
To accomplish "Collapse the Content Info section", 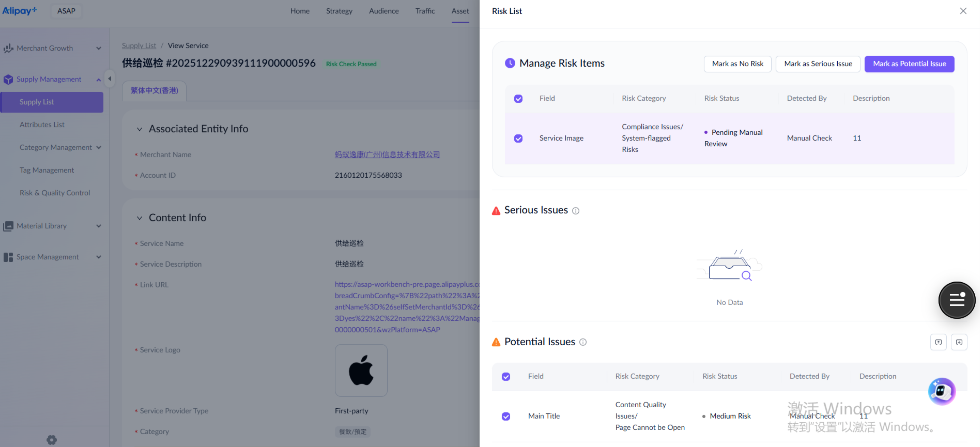I will point(140,218).
